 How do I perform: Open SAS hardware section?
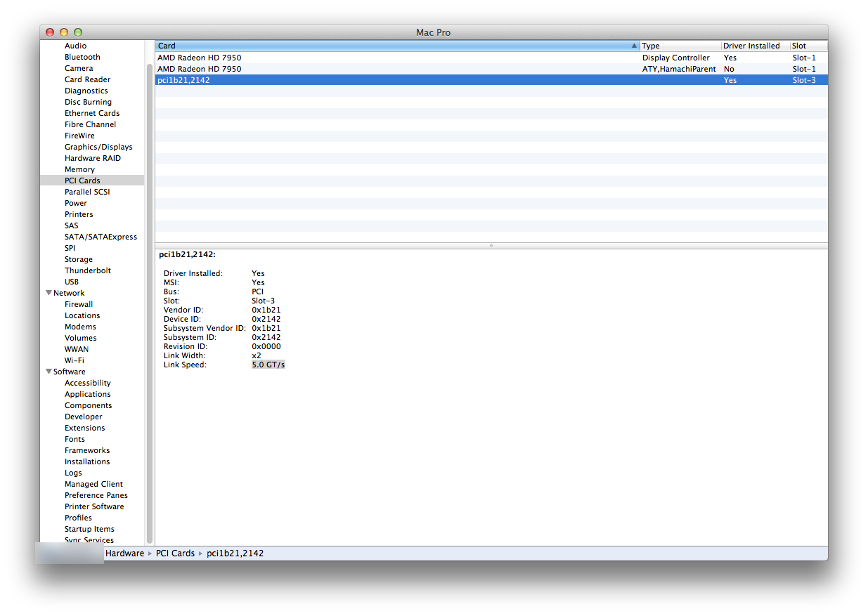tap(72, 225)
